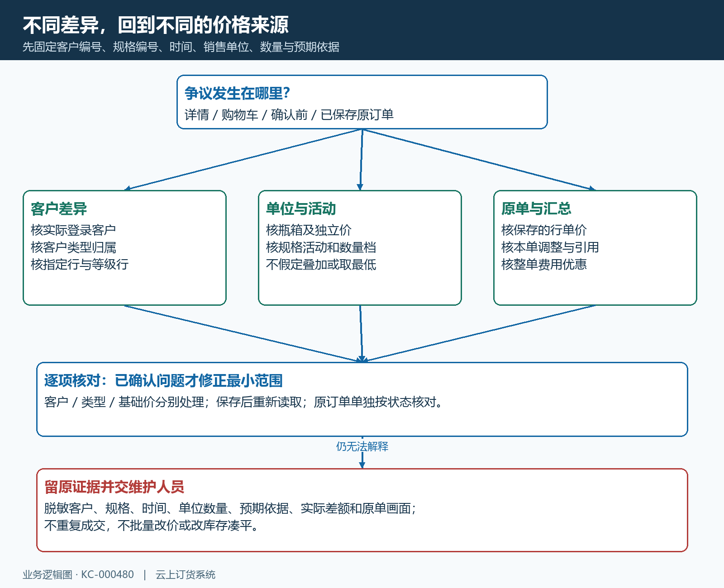The width and height of the screenshot is (724, 588).
Task: Select the heading 争议发生在哪里?
Action: pos(237,93)
